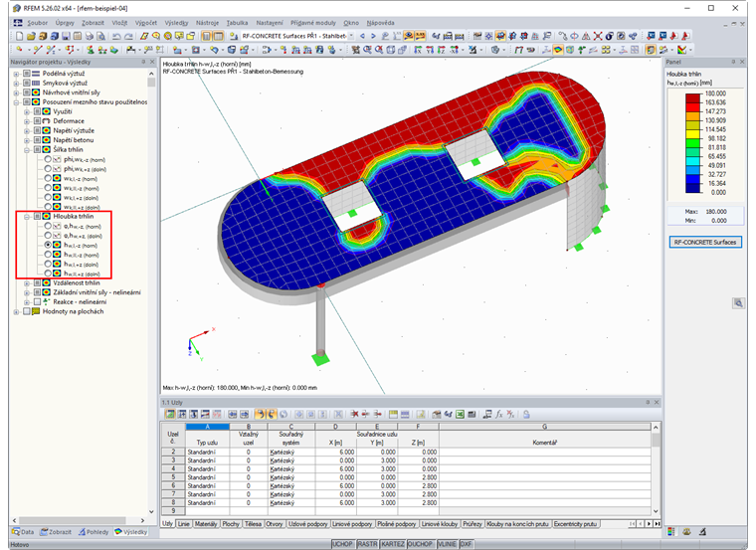The width and height of the screenshot is (756, 550).
Task: Open the Výpočet menu
Action: coord(145,23)
